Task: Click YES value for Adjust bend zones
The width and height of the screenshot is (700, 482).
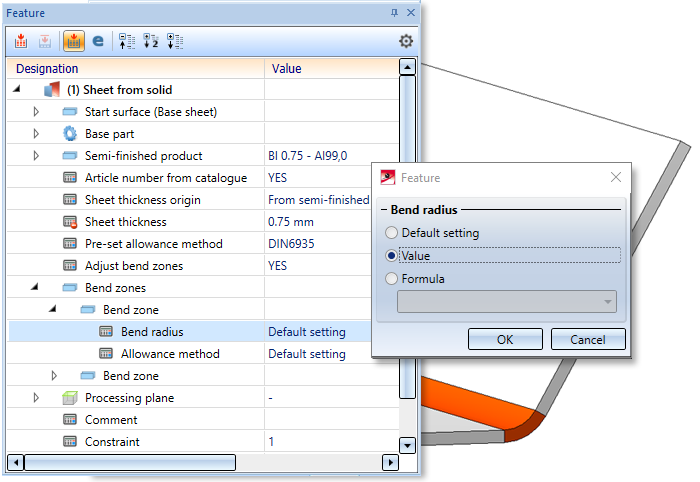Action: [277, 266]
